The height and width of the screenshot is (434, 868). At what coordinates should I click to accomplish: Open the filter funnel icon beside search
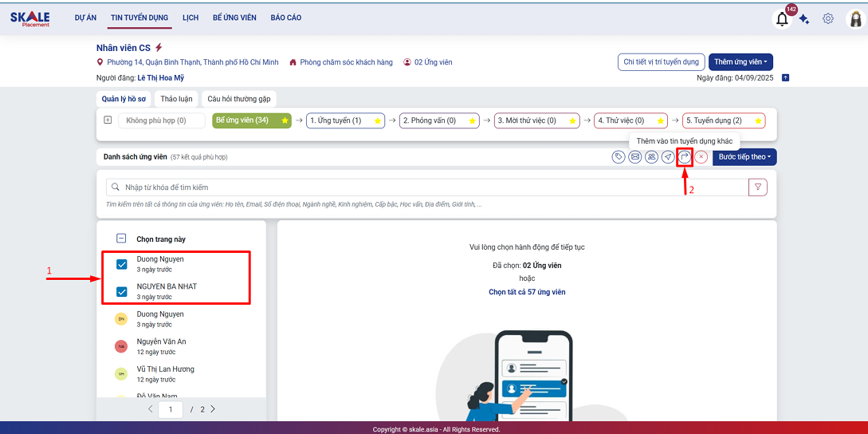click(x=758, y=187)
